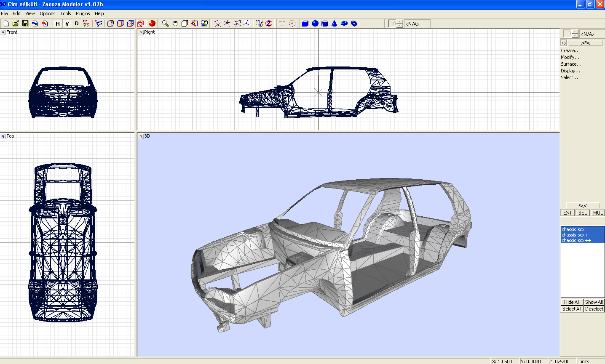605x364 pixels.
Task: Click the EXT button
Action: click(x=568, y=213)
